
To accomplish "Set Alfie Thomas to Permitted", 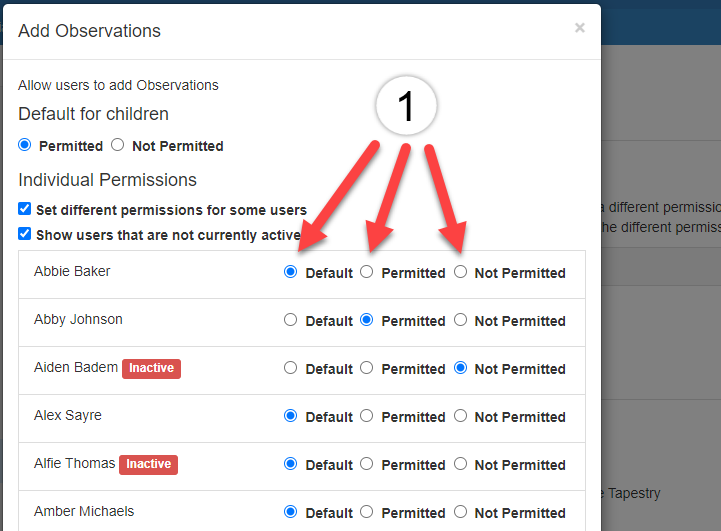I will (366, 463).
